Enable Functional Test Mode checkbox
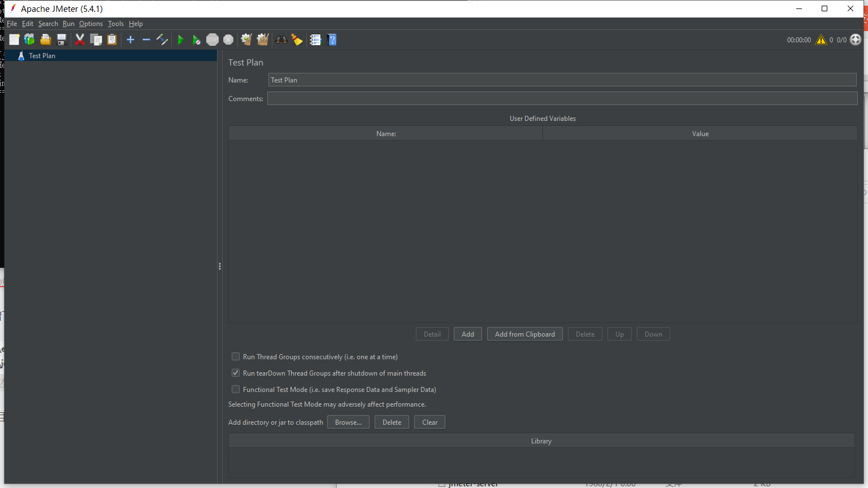The height and width of the screenshot is (488, 868). [236, 390]
